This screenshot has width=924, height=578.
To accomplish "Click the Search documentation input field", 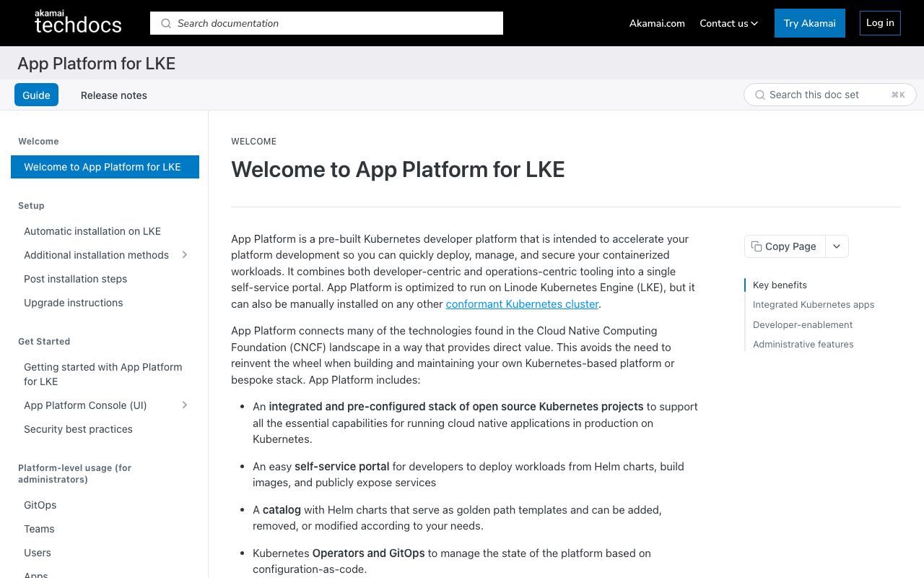I will click(x=326, y=23).
